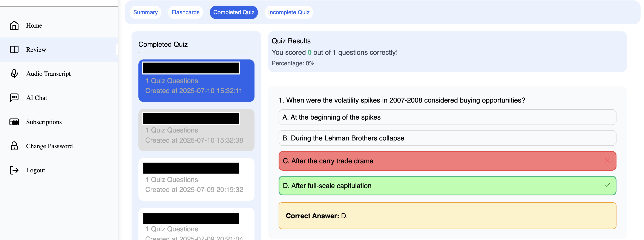644x240 pixels.
Task: Click the Logout arrow icon
Action: (x=14, y=170)
